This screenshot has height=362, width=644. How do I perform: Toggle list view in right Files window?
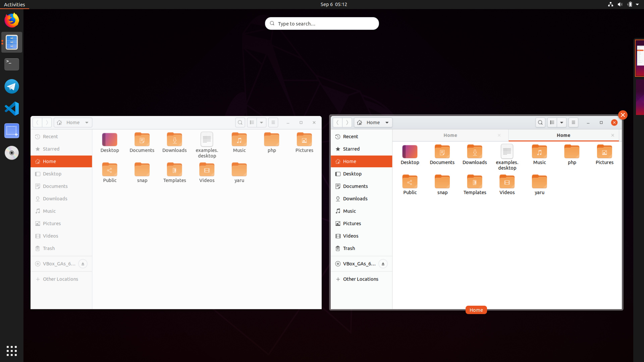(552, 123)
